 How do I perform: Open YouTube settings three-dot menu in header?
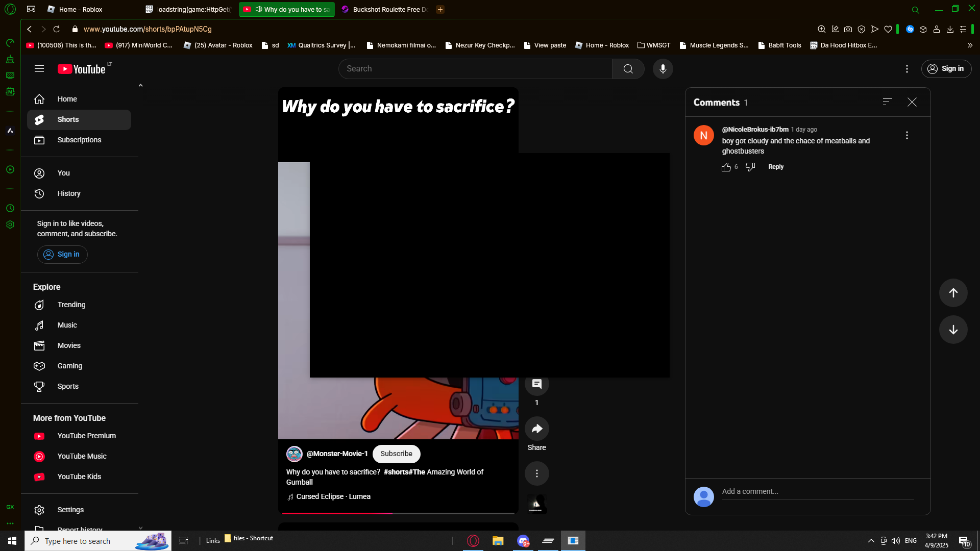[x=906, y=69]
